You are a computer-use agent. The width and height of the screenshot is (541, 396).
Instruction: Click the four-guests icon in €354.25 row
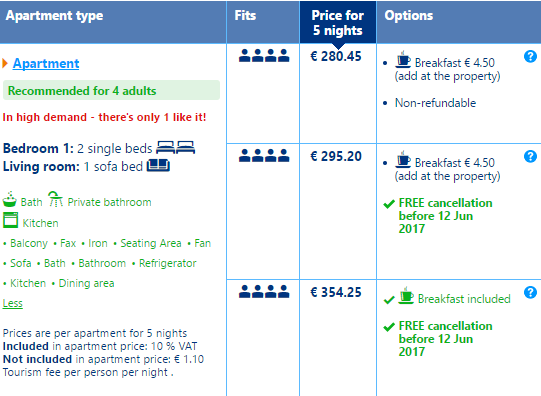tap(264, 291)
